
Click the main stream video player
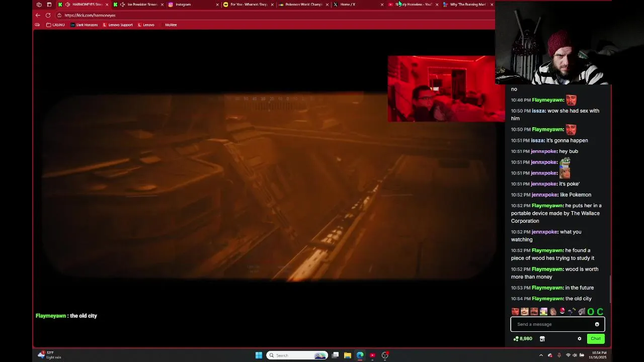tap(269, 188)
